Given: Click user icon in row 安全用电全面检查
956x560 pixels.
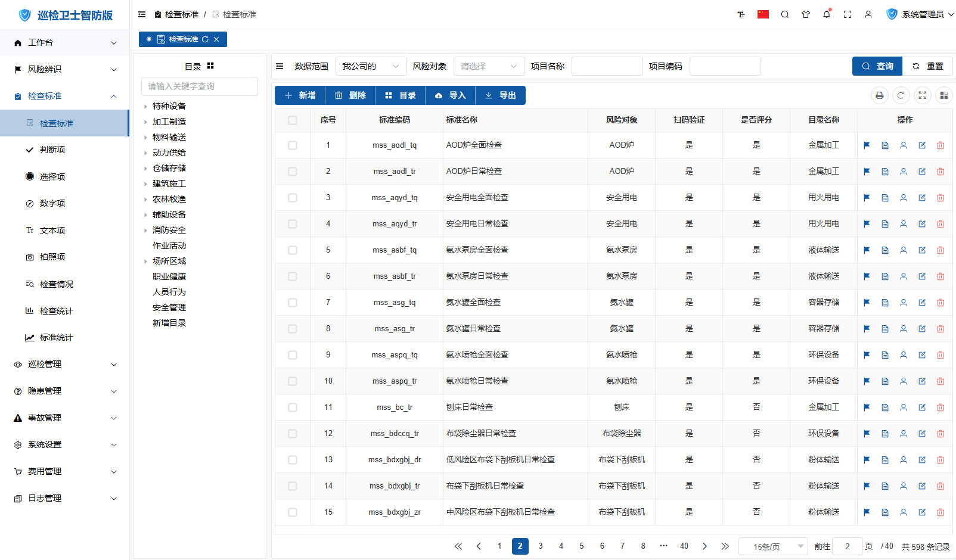Looking at the screenshot, I should [x=904, y=198].
